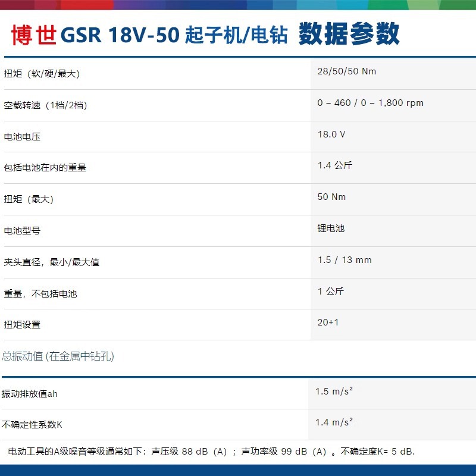Screen dimensions: 476x476
Task: Select the text 不确定度K= 5 dB.
Action: coord(377,452)
